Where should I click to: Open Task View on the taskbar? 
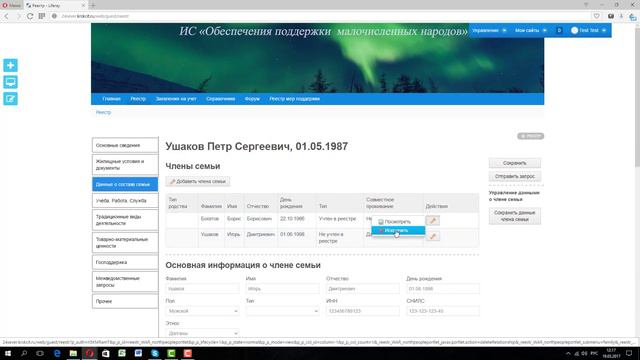(40, 353)
